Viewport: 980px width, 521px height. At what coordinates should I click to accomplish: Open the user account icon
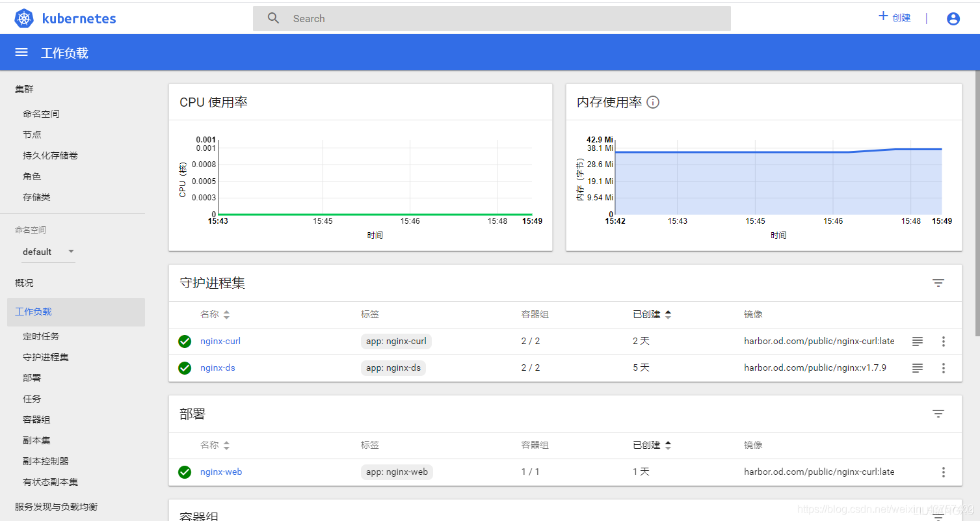(953, 19)
